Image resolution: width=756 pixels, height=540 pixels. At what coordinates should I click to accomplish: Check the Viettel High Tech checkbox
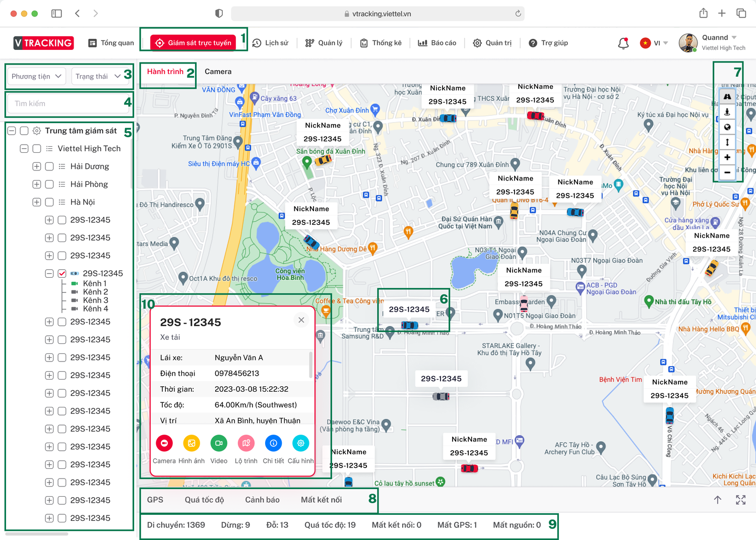[36, 148]
